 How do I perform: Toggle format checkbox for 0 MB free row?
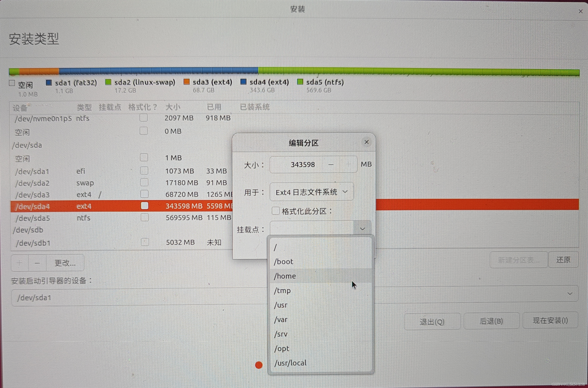tap(144, 131)
